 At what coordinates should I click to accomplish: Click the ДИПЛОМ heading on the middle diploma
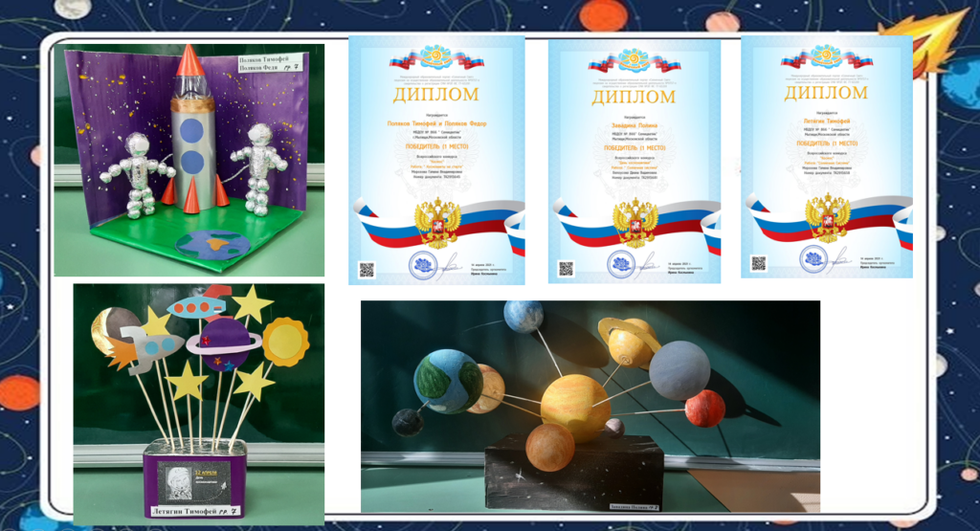(x=634, y=97)
